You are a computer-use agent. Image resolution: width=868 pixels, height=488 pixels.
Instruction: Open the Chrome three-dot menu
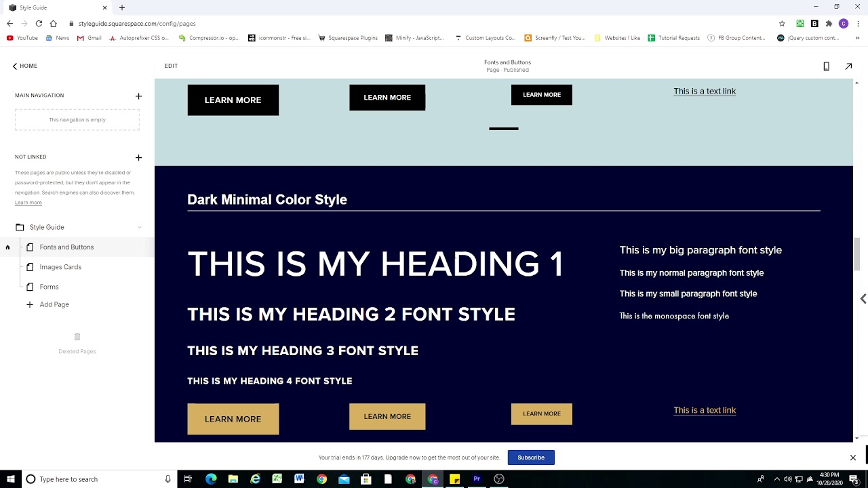point(859,23)
